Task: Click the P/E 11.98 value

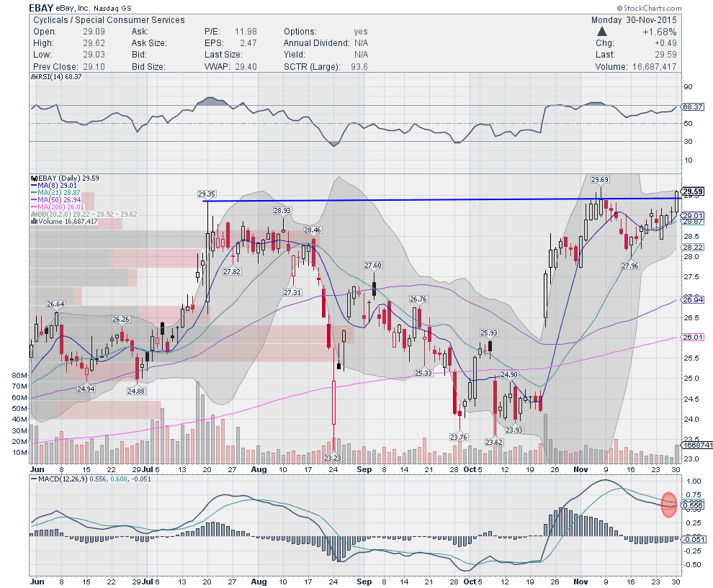Action: click(246, 32)
